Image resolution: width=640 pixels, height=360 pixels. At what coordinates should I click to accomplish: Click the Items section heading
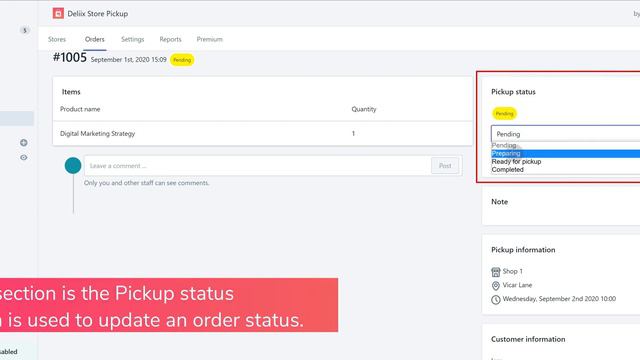[x=71, y=92]
